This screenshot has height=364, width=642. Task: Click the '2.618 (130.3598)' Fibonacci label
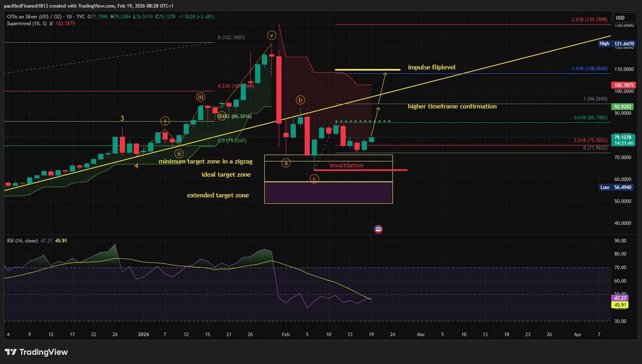(590, 19)
